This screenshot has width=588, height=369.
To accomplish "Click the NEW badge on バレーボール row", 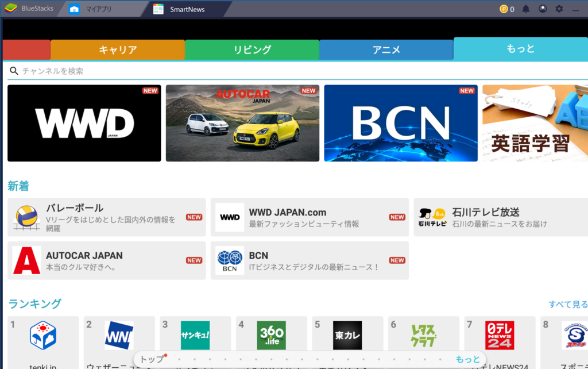I will 194,217.
